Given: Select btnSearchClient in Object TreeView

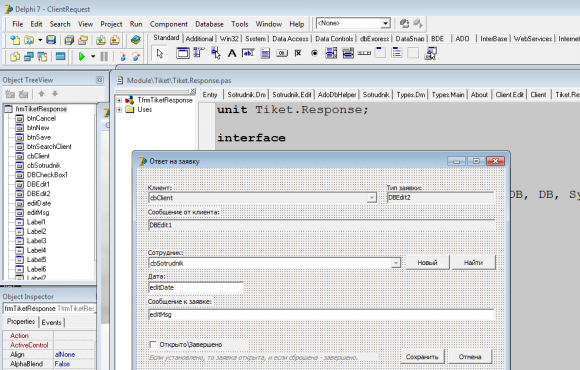Looking at the screenshot, I should click(49, 147).
